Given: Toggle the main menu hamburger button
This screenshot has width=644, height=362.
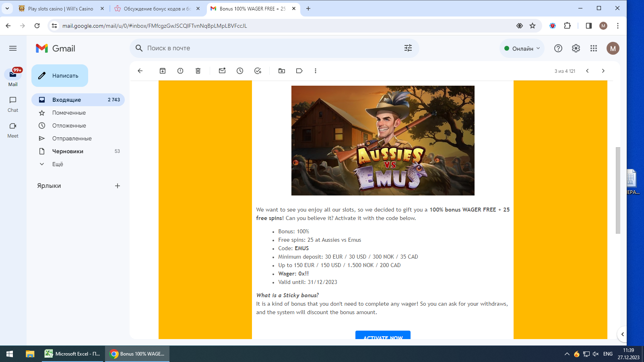Looking at the screenshot, I should 13,48.
